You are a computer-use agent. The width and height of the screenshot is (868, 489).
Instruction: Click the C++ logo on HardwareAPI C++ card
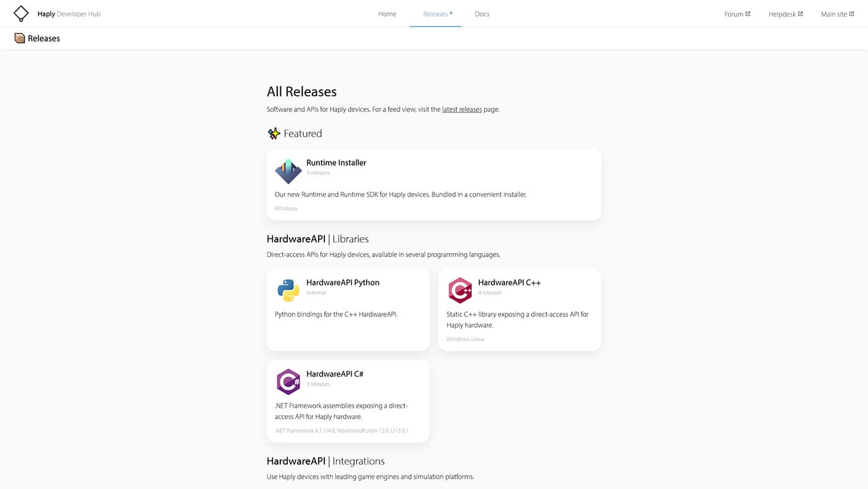pos(459,290)
